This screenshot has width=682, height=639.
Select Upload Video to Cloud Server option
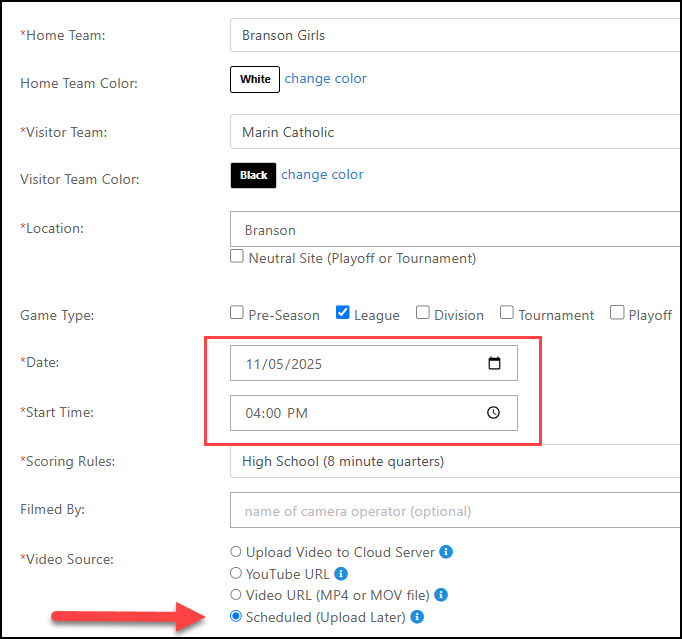[x=236, y=552]
